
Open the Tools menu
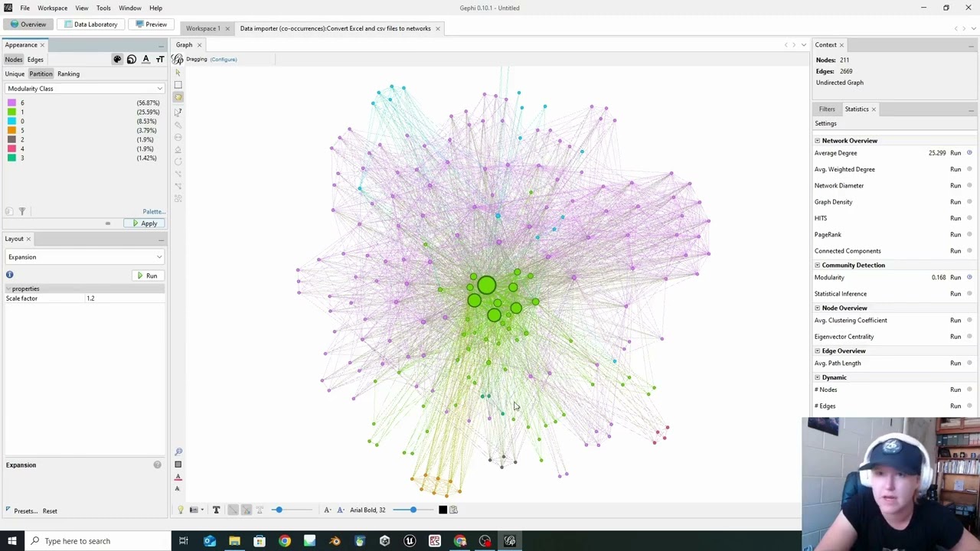coord(103,8)
